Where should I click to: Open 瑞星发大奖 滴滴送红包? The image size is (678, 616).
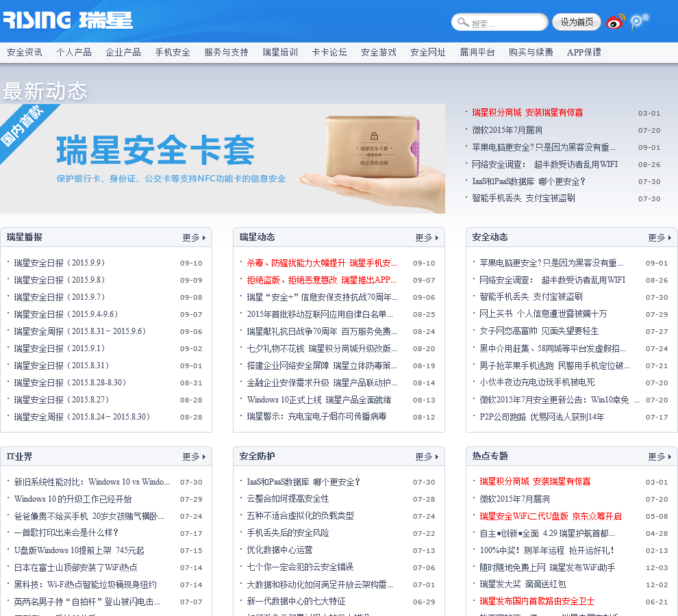(x=523, y=585)
